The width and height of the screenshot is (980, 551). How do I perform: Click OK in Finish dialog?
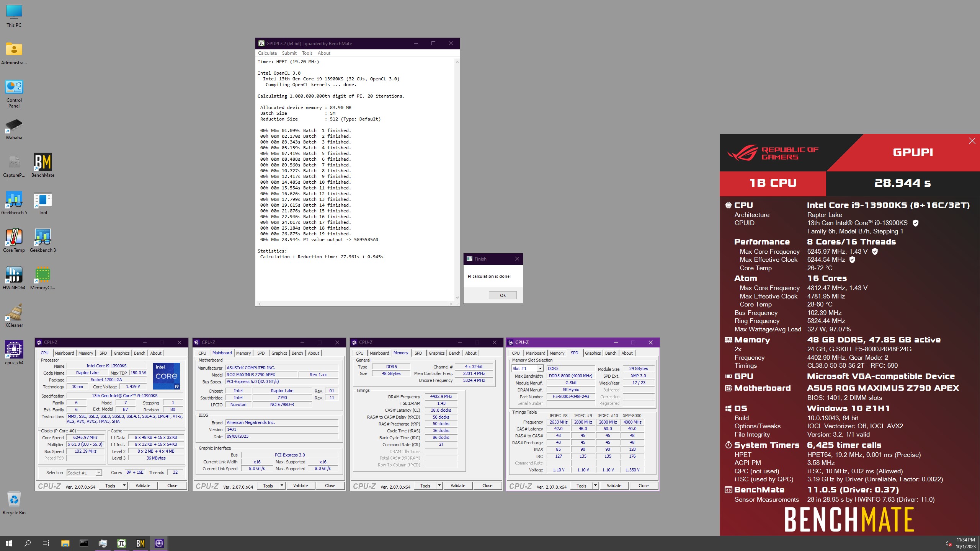503,295
